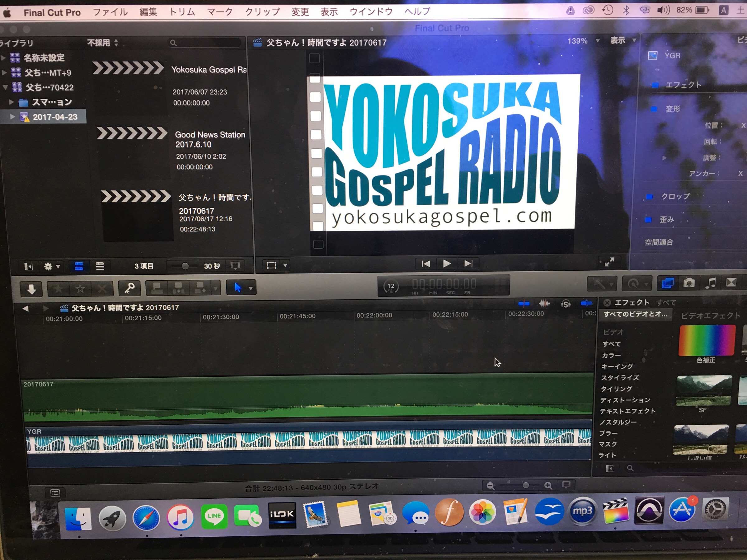Screen dimensions: 747x560
Task: Enter viewer fullscreen with arrows icon
Action: click(x=609, y=262)
